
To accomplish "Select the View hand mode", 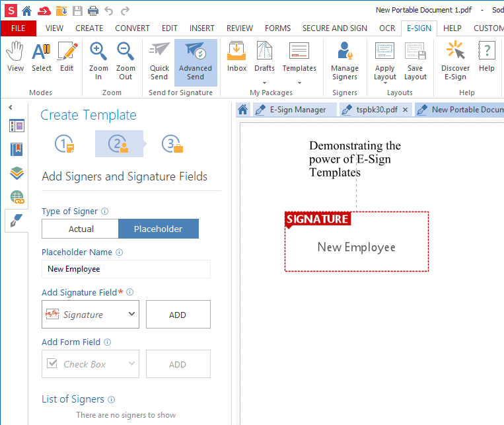I will pyautogui.click(x=15, y=57).
